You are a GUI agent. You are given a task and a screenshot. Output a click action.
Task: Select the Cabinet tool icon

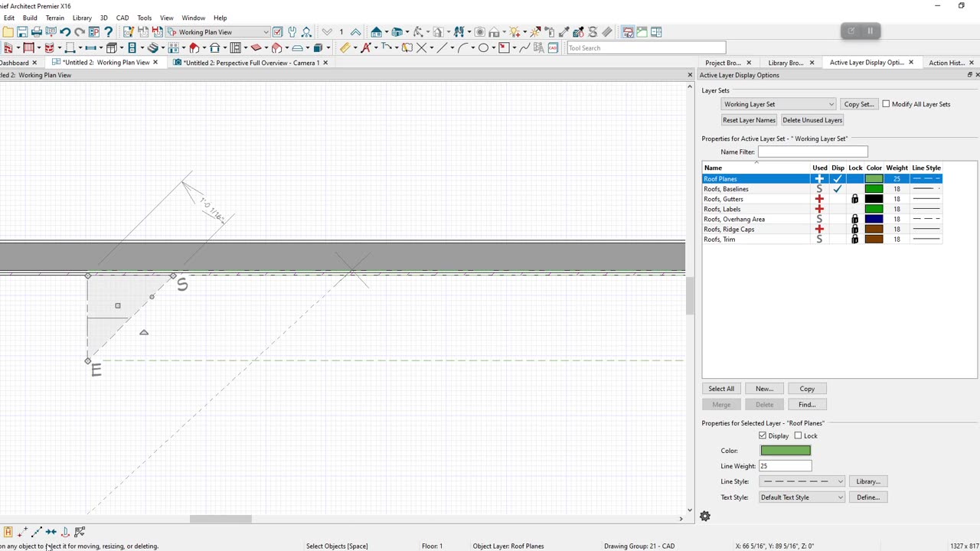pos(111,47)
